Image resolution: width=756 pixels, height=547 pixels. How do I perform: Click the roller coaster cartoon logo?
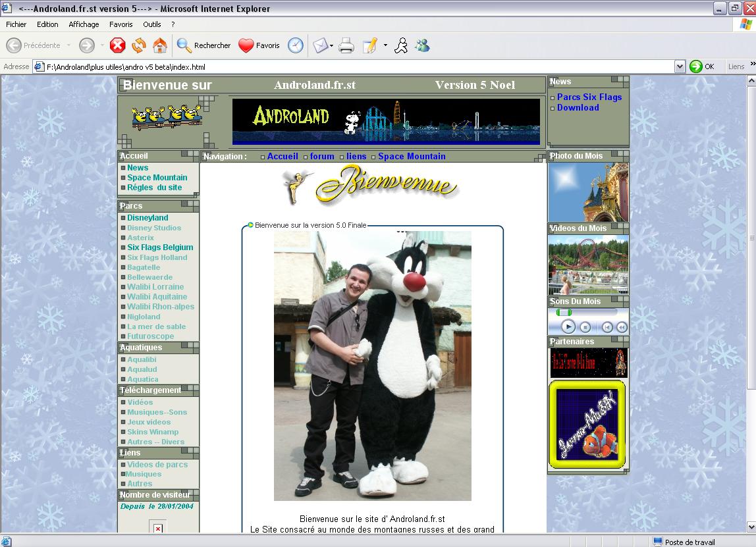(167, 117)
